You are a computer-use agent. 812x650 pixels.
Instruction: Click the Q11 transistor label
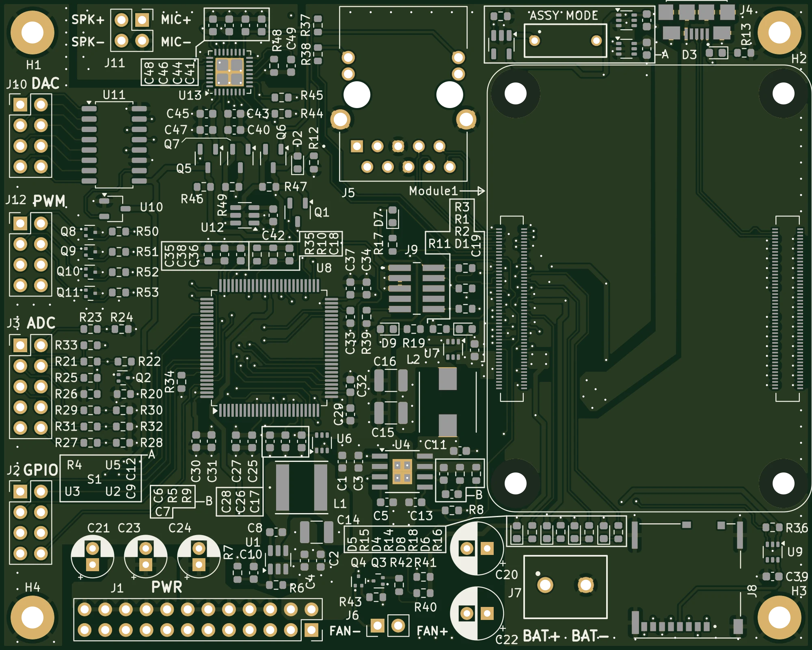pyautogui.click(x=68, y=292)
